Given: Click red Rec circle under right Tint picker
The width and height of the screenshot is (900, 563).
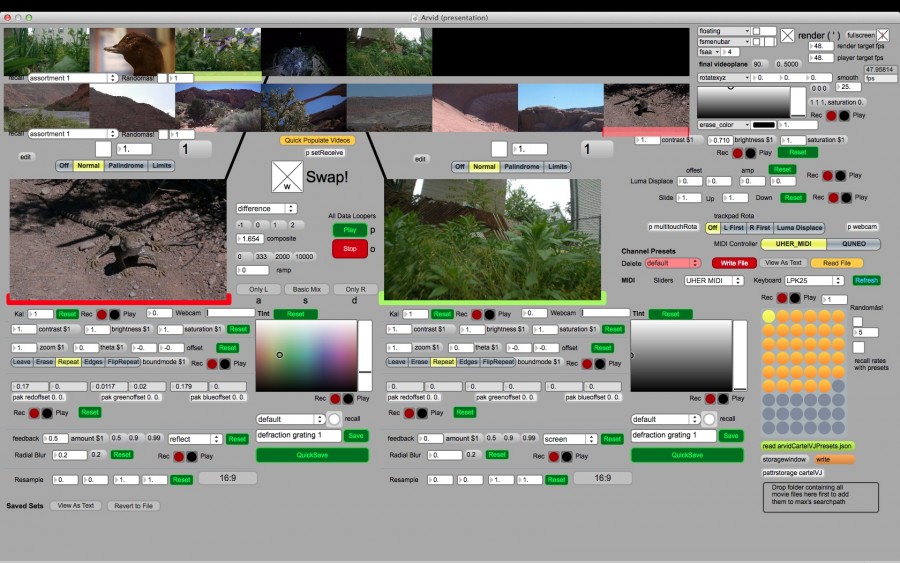Looking at the screenshot, I should tap(710, 398).
